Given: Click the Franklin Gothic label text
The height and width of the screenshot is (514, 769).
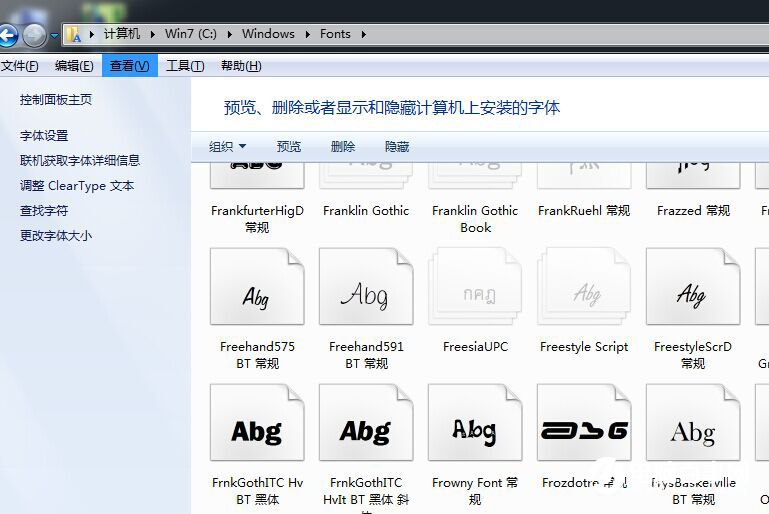Looking at the screenshot, I should point(366,210).
